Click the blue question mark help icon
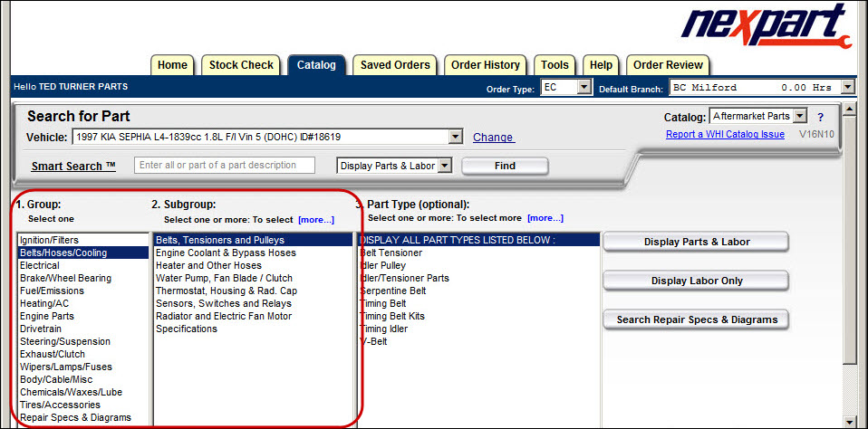 tap(820, 117)
